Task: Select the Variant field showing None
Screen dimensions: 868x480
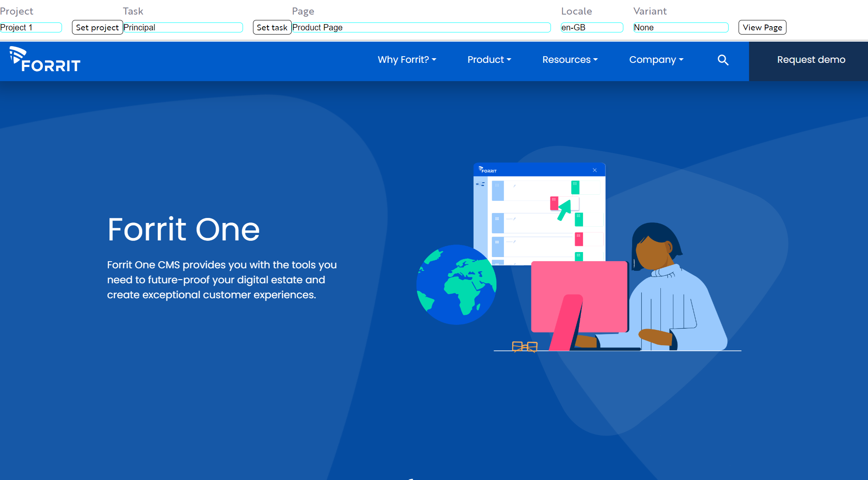Action: pos(681,27)
